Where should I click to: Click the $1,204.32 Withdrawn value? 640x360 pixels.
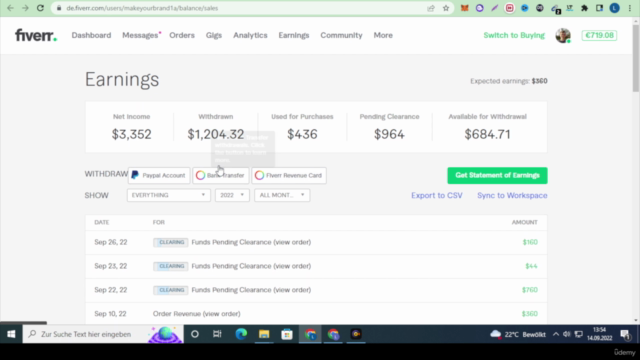point(216,134)
